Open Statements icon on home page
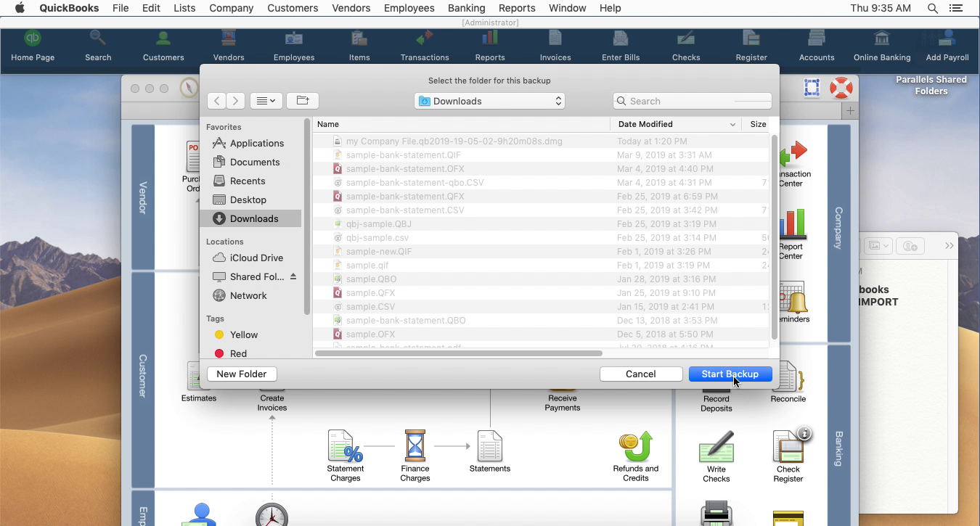 click(x=490, y=451)
